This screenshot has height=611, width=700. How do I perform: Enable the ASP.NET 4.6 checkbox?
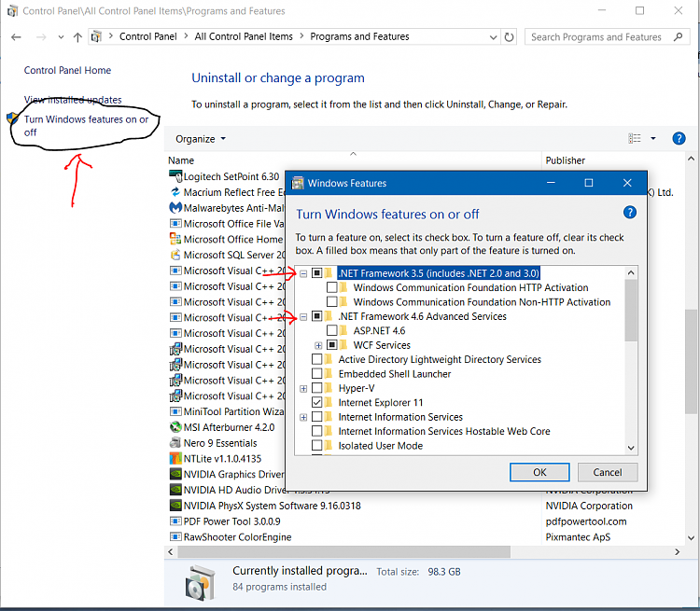point(331,331)
